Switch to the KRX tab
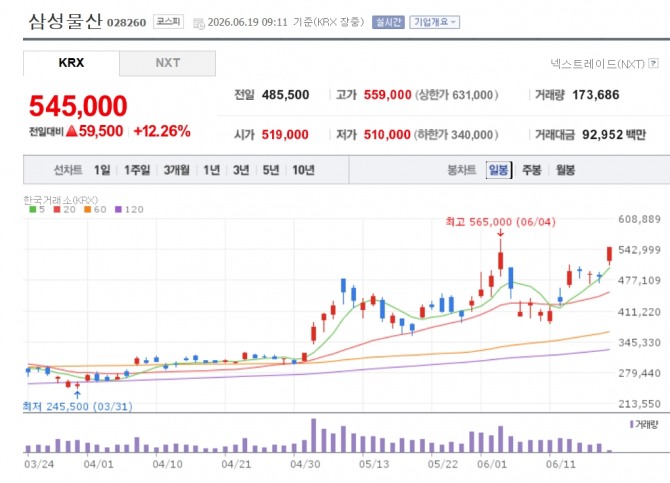This screenshot has width=670, height=483. [71, 63]
